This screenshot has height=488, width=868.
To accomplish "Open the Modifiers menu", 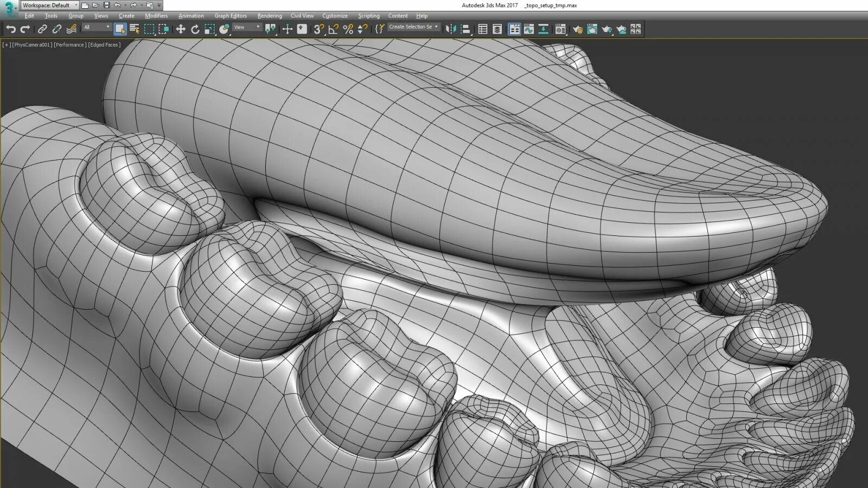I will click(x=156, y=16).
